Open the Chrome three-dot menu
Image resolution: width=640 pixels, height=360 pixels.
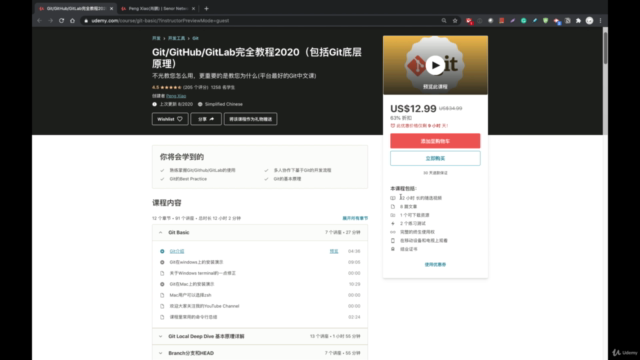click(600, 20)
